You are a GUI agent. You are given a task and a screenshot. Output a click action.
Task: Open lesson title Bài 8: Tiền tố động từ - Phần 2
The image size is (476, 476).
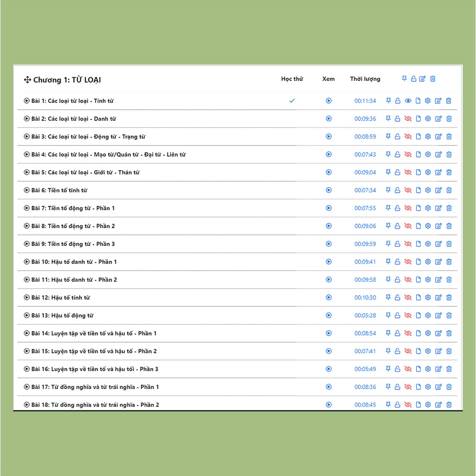73,226
